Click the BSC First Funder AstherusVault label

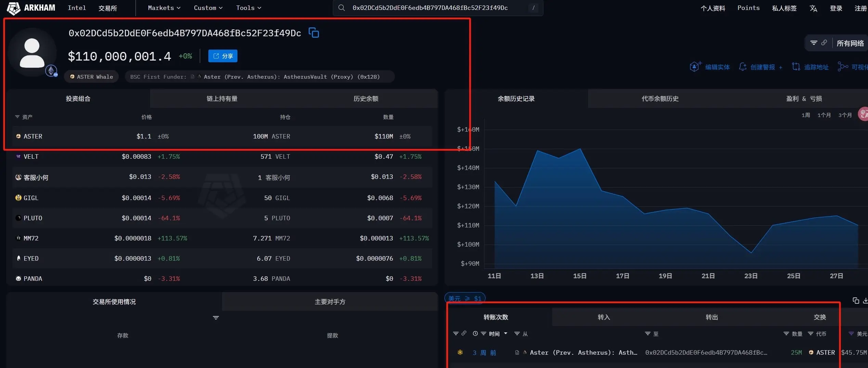click(x=260, y=77)
